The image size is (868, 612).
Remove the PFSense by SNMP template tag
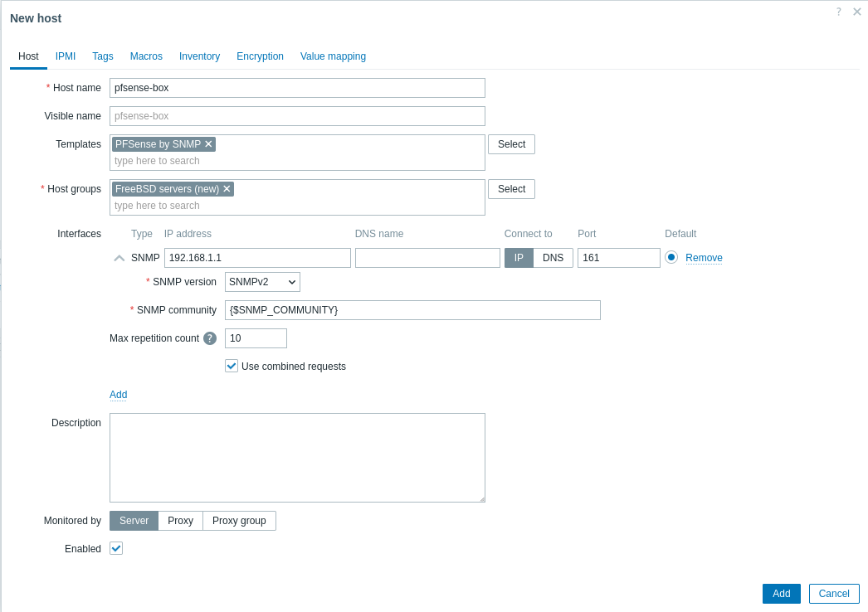(x=208, y=144)
